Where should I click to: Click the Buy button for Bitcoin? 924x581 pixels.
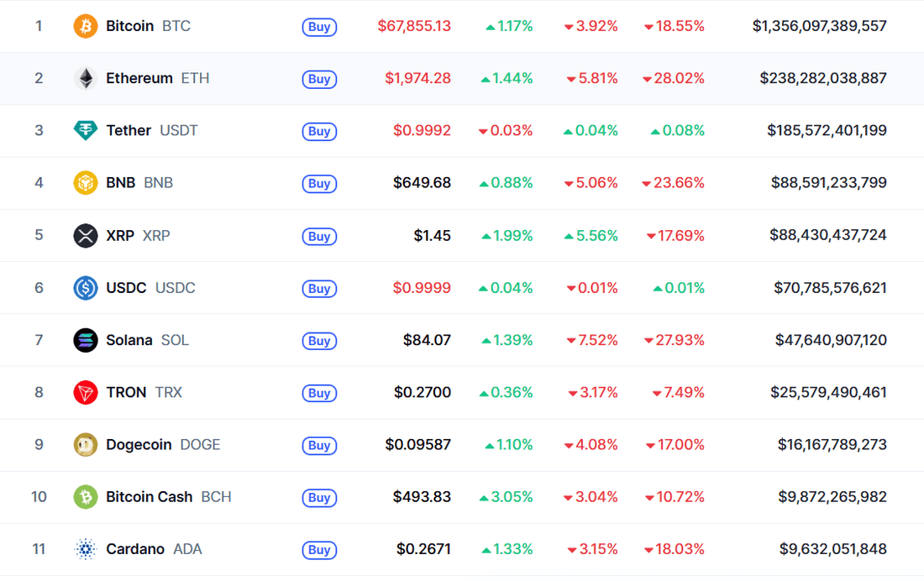click(x=319, y=27)
